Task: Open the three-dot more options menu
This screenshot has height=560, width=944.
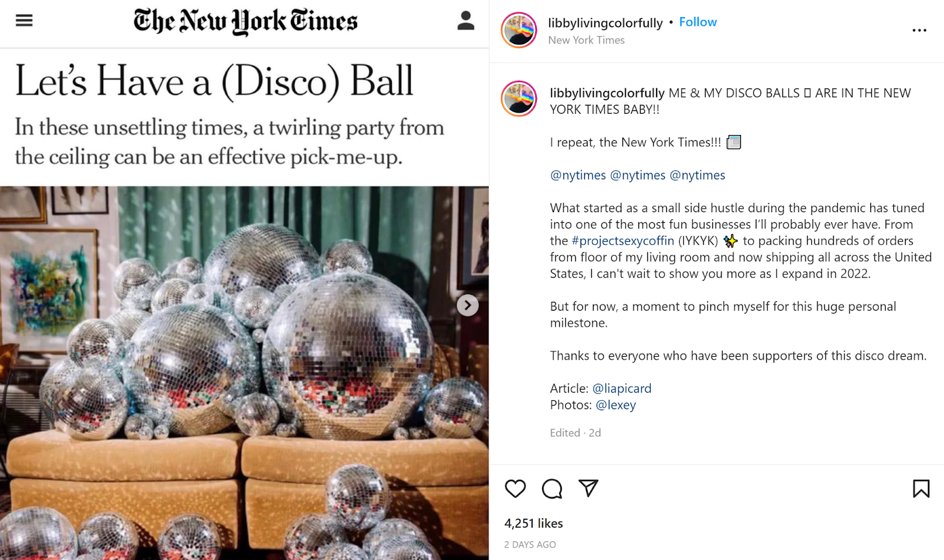Action: pos(919,30)
